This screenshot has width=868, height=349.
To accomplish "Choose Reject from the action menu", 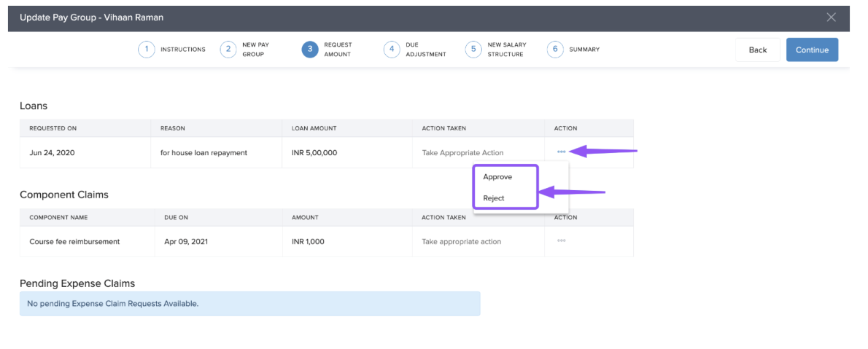I will 494,198.
